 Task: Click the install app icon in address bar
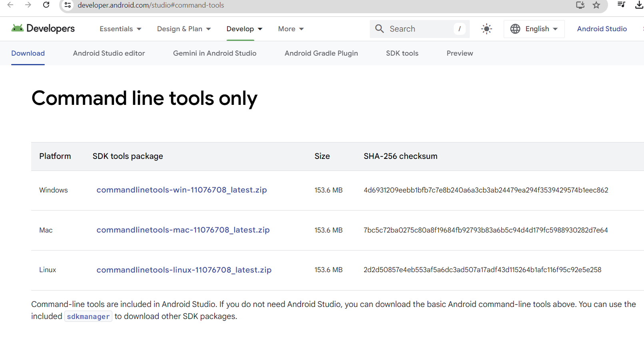(x=580, y=5)
